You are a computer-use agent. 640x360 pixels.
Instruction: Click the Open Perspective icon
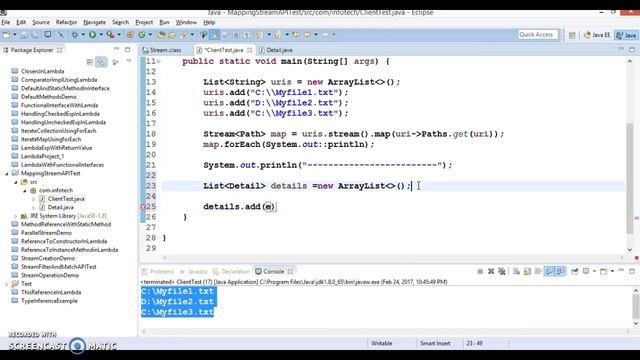click(572, 35)
